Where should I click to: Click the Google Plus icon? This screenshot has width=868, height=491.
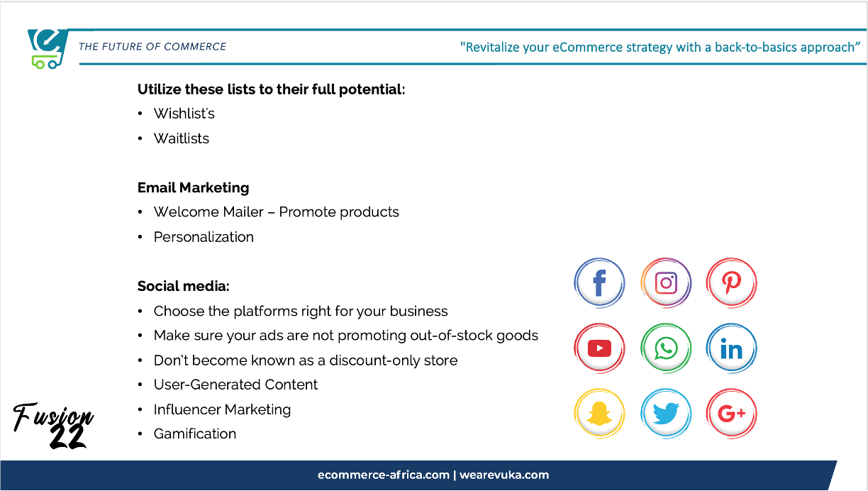click(731, 414)
